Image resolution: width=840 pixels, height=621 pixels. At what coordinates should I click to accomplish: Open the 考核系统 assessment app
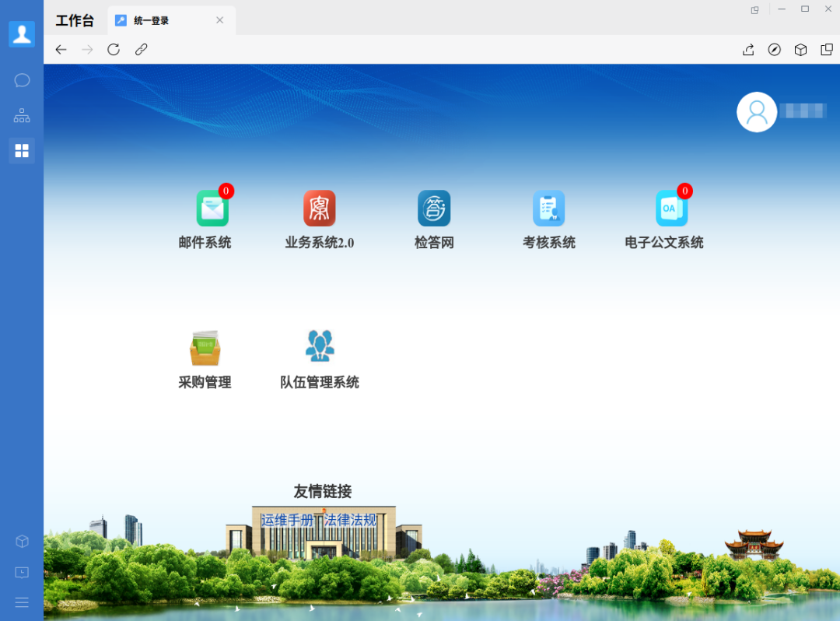548,208
